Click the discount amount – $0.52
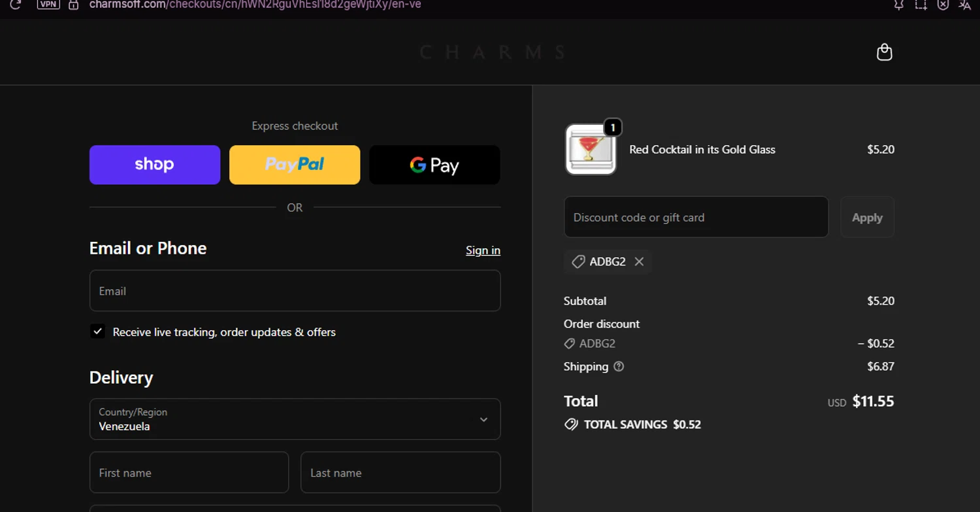Screen dimensions: 980x512 pyautogui.click(x=875, y=343)
